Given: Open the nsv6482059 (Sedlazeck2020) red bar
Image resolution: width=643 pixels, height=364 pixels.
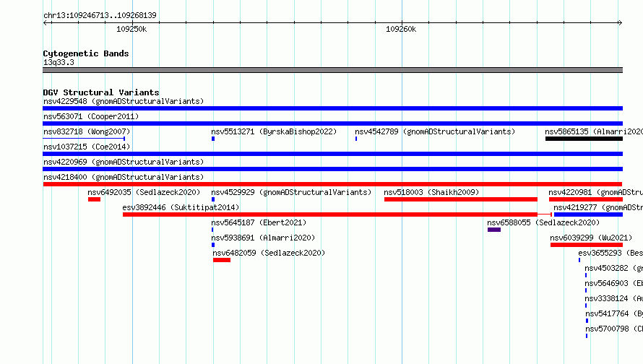Looking at the screenshot, I should click(222, 260).
